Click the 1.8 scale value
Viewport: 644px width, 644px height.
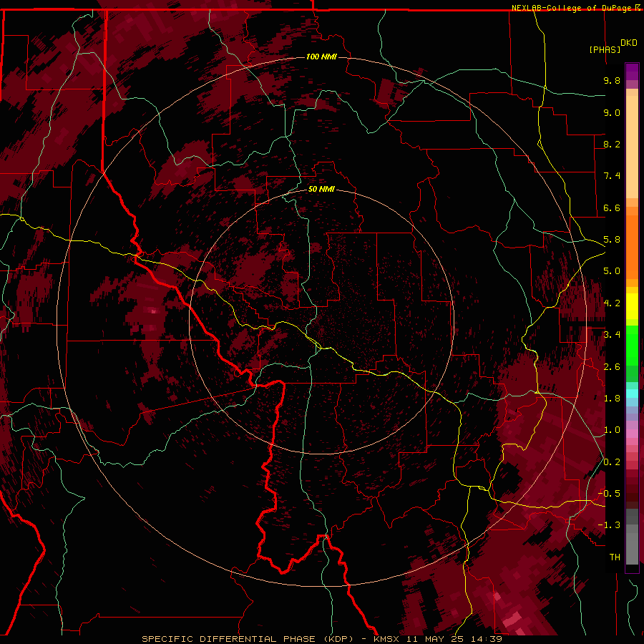pyautogui.click(x=612, y=399)
